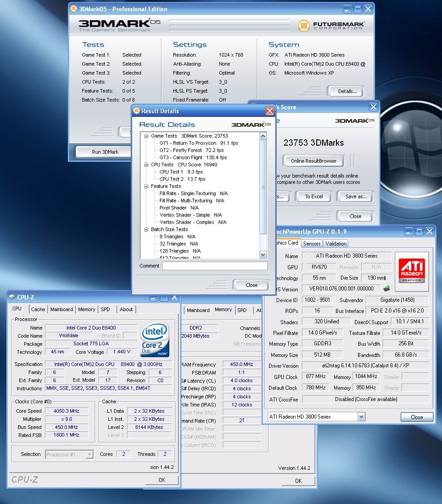442x504 pixels.
Task: Select the CPU tab in CPU-Z
Action: [x=17, y=308]
